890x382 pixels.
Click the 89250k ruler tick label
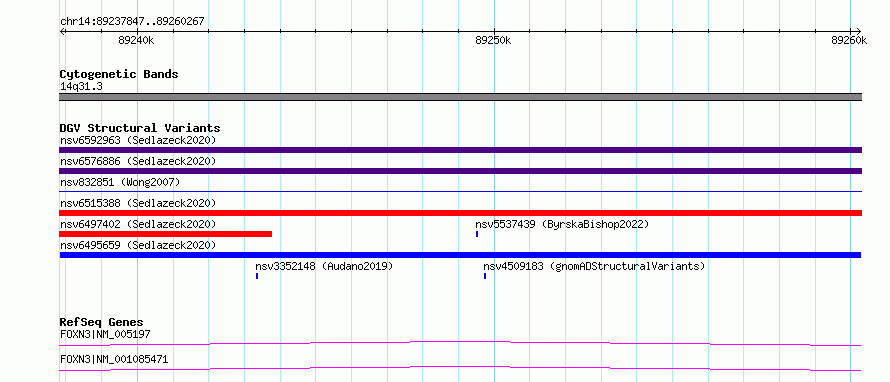click(x=493, y=40)
